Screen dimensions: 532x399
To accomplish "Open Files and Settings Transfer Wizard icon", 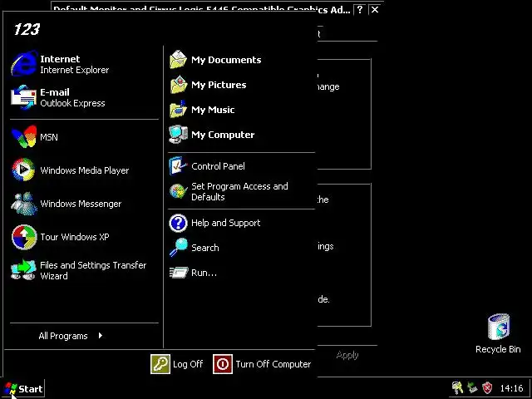I will [x=24, y=270].
